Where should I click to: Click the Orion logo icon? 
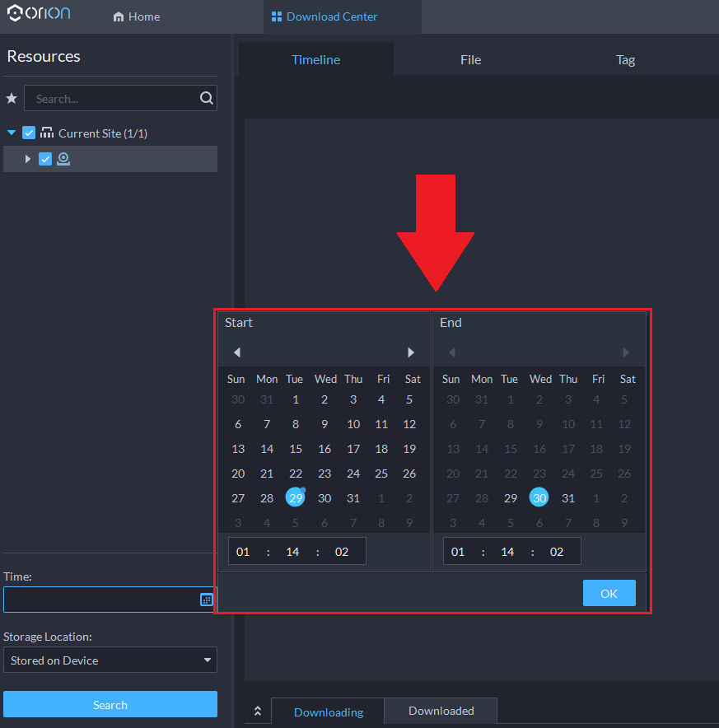pyautogui.click(x=15, y=14)
